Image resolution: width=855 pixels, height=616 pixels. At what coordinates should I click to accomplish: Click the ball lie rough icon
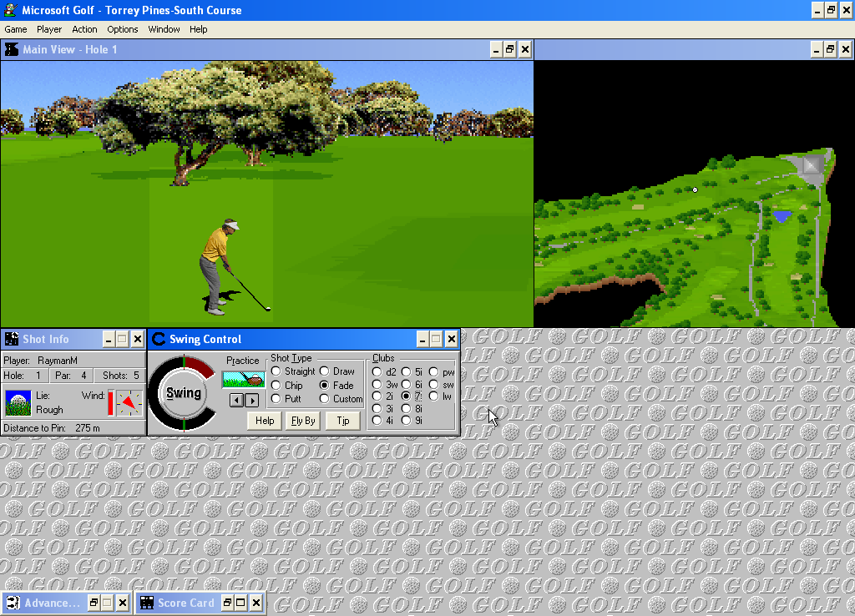(x=18, y=403)
